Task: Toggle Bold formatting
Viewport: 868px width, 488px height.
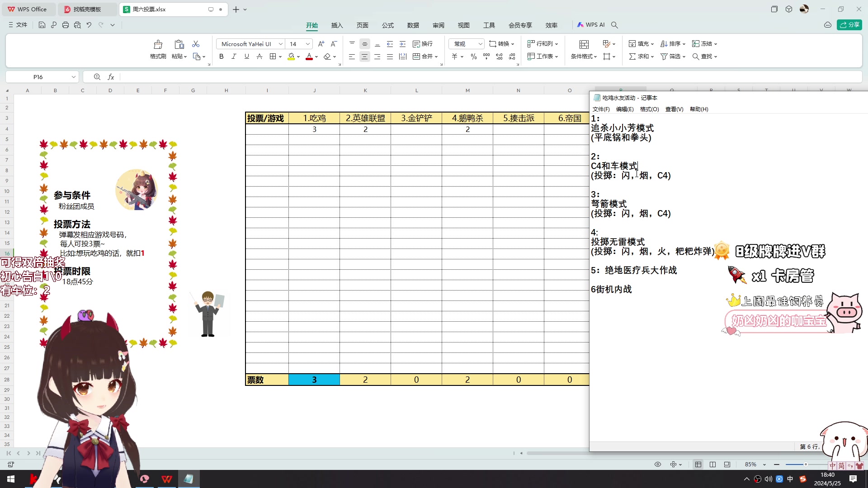Action: click(x=221, y=56)
